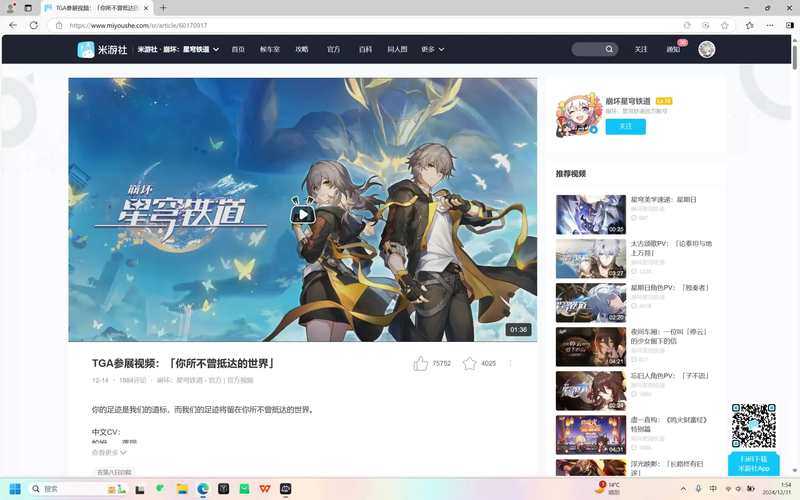This screenshot has width=800, height=500.
Task: Switch input method via 中 tray icon
Action: coord(713,489)
